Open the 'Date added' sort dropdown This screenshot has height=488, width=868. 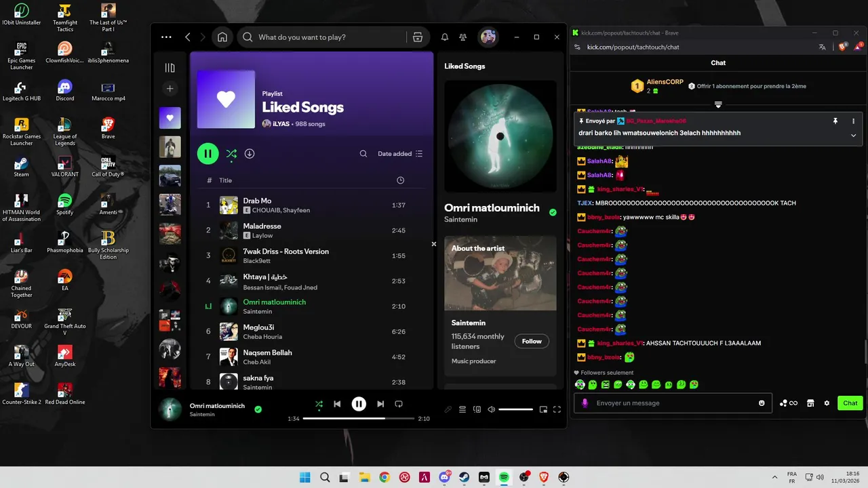tap(400, 154)
